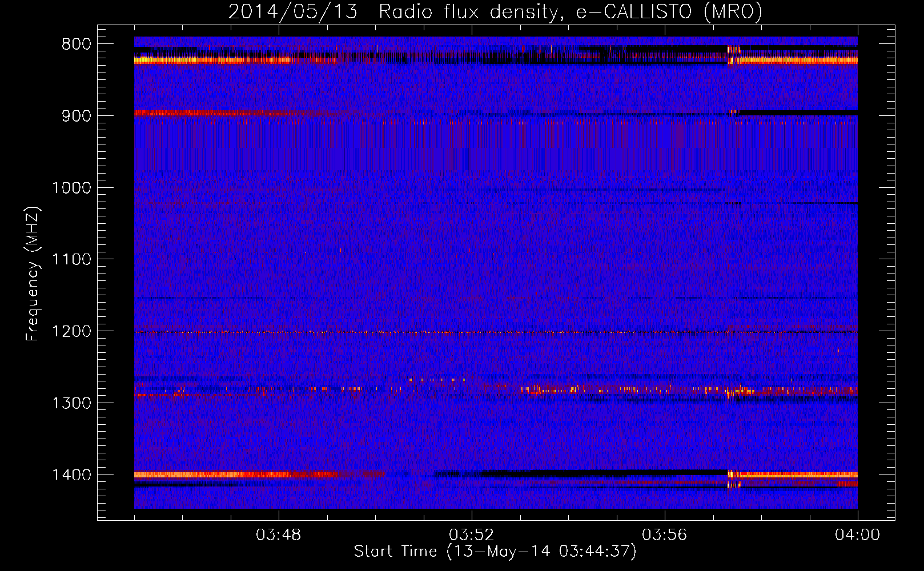This screenshot has width=924, height=571.
Task: Click the 1300 frequency tick label
Action: coord(71,403)
